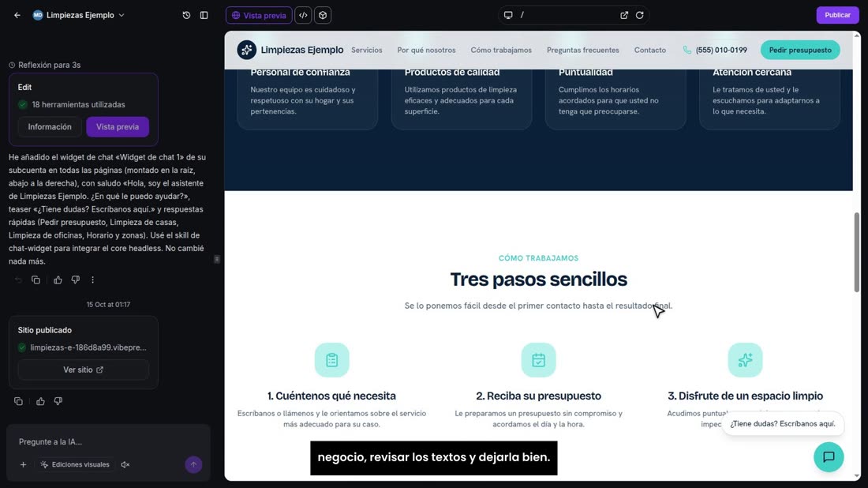Click the ¿Tiene dudas? Escríbanos aquí teaser
Viewport: 868px width, 488px height.
[x=783, y=424]
